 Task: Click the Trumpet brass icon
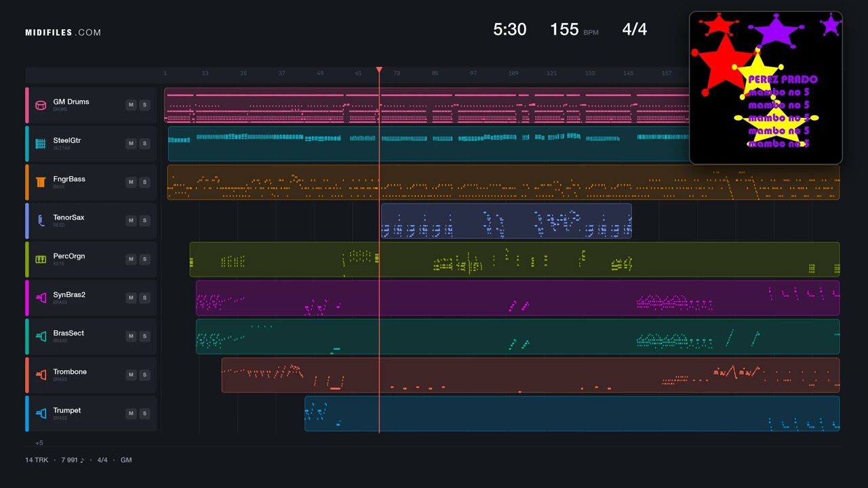40,414
